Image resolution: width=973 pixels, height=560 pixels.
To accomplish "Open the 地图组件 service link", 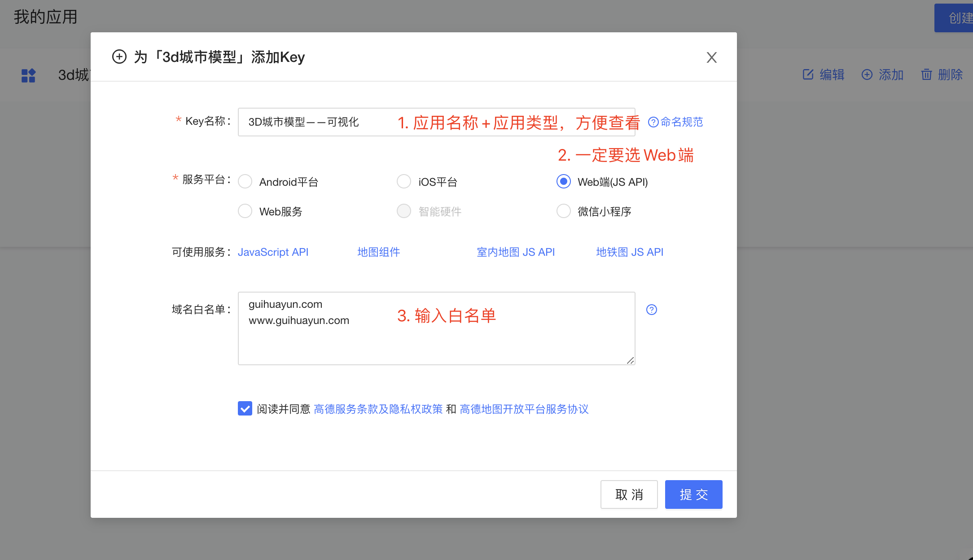I will 378,252.
